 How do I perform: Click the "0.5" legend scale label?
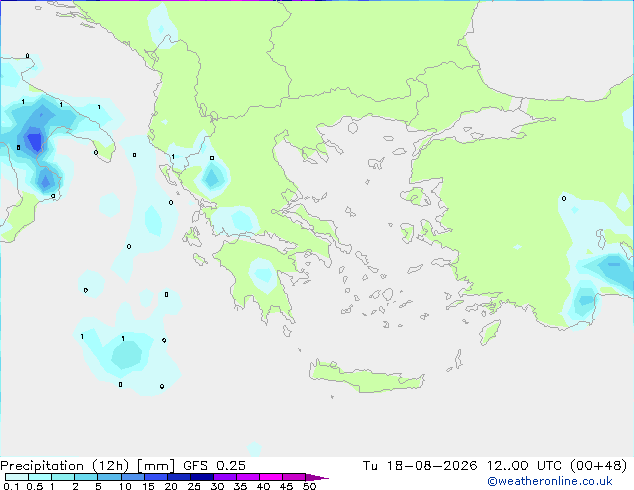(x=35, y=486)
